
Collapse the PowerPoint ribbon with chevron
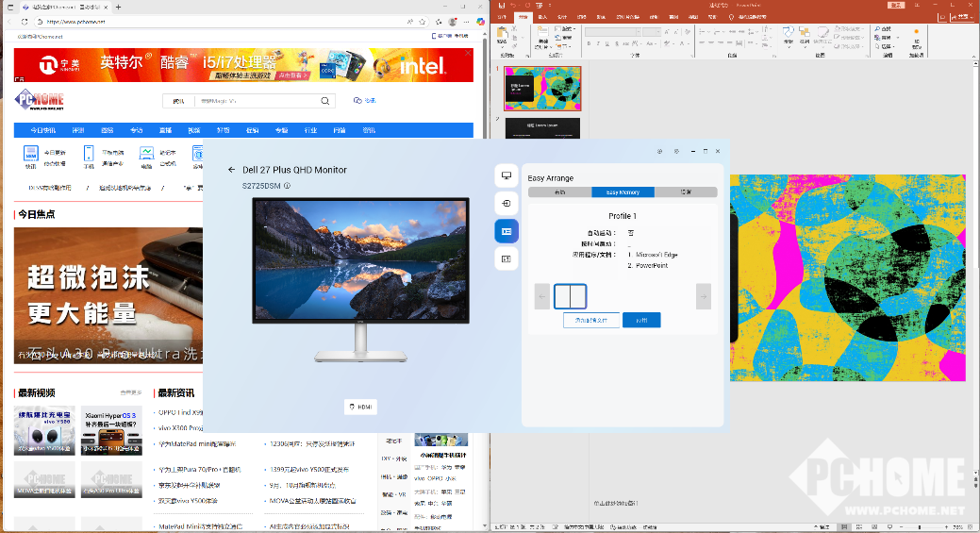pyautogui.click(x=973, y=57)
